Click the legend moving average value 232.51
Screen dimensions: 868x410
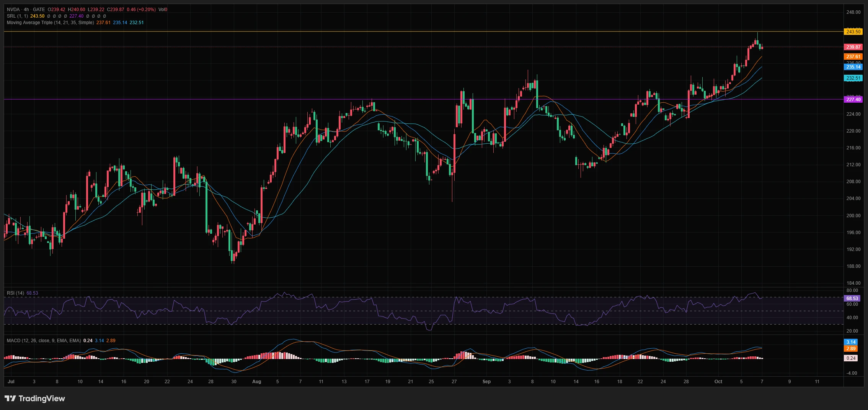tap(137, 23)
